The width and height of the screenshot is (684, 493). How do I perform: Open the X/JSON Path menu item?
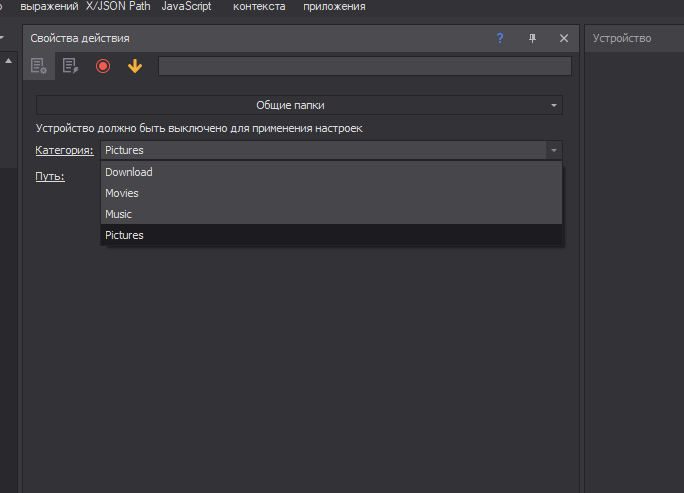coord(118,6)
